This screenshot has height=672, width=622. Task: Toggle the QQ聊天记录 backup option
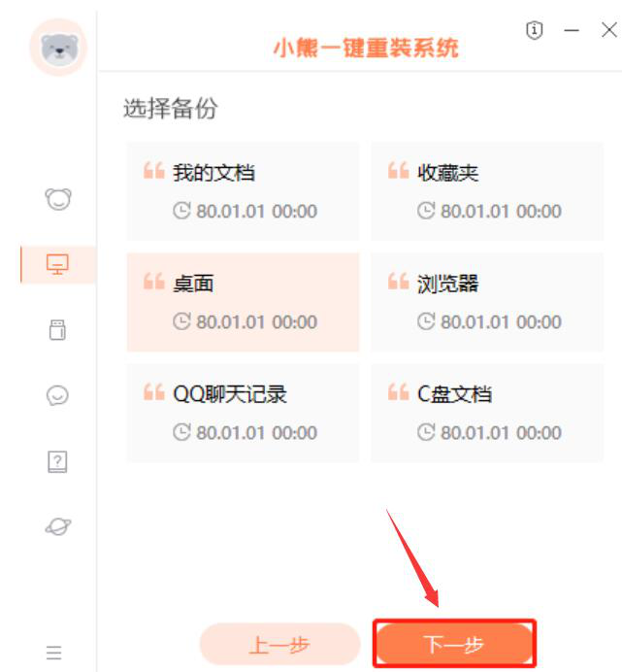(x=243, y=413)
